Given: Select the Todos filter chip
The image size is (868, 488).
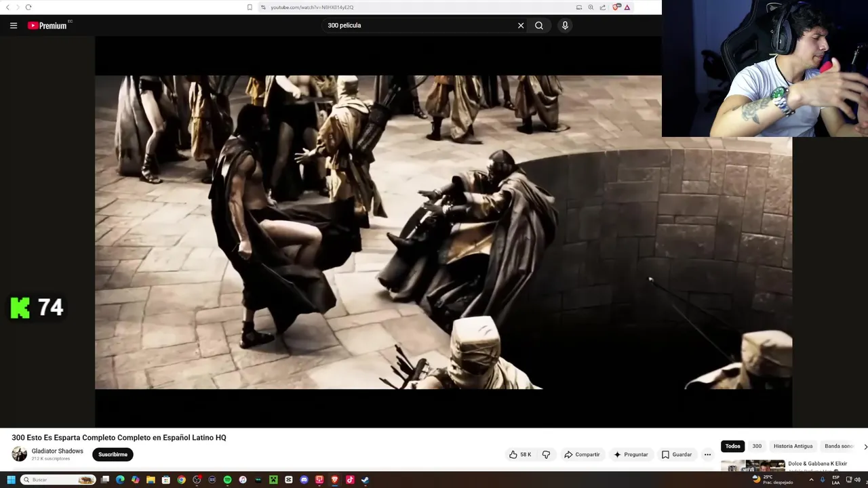Looking at the screenshot, I should click(x=733, y=446).
